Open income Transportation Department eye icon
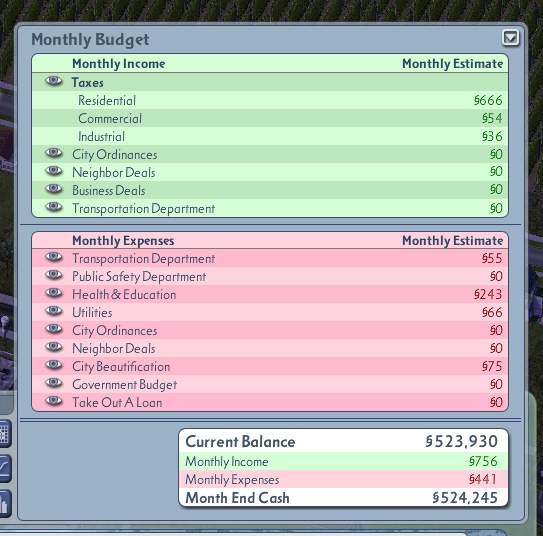The width and height of the screenshot is (543, 536). pos(54,207)
